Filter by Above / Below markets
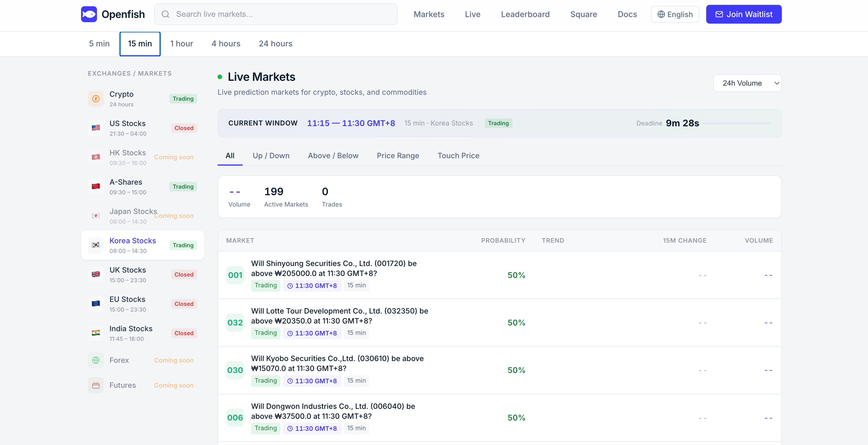 [333, 156]
